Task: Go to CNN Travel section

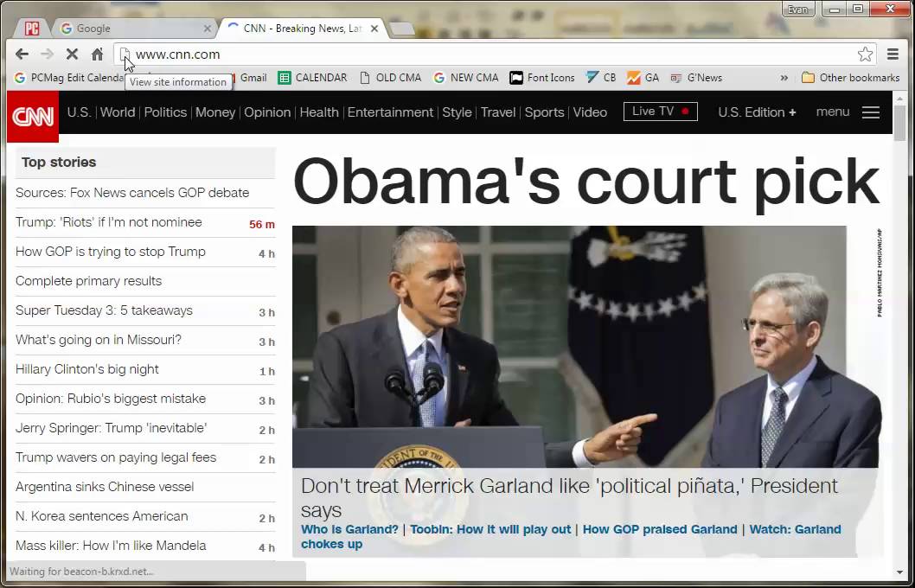Action: click(x=498, y=112)
